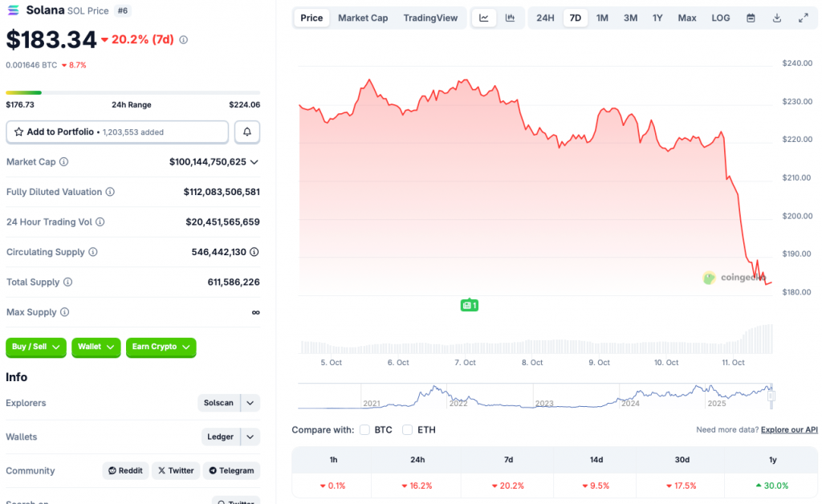Click the info icon beside Circulating Supply label
822x504 pixels.
tap(93, 252)
